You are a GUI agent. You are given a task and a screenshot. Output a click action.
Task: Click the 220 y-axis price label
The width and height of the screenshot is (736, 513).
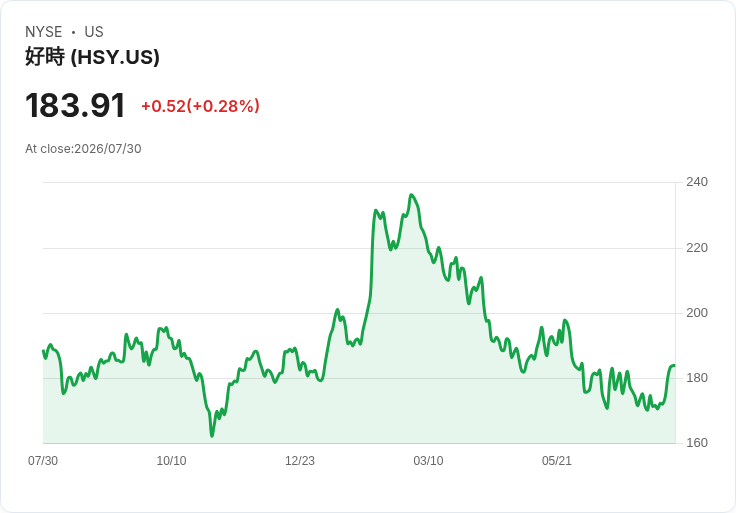coord(697,248)
